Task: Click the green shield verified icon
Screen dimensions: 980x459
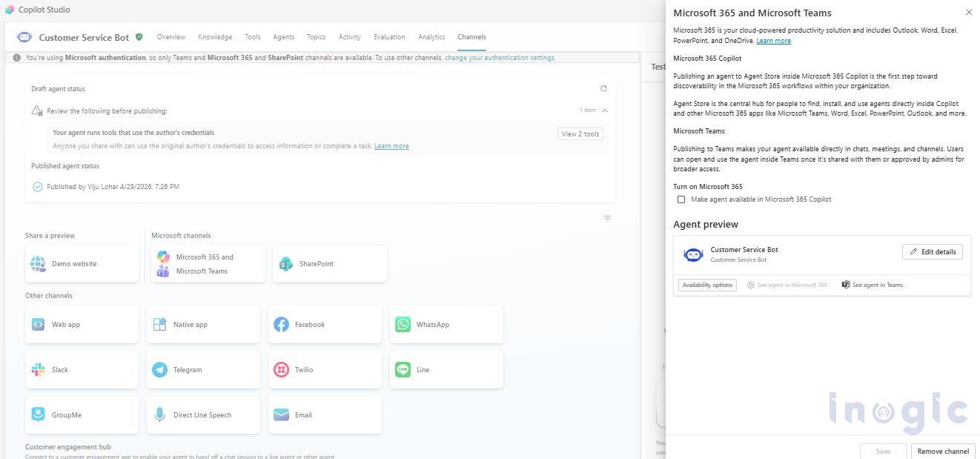Action: tap(139, 36)
